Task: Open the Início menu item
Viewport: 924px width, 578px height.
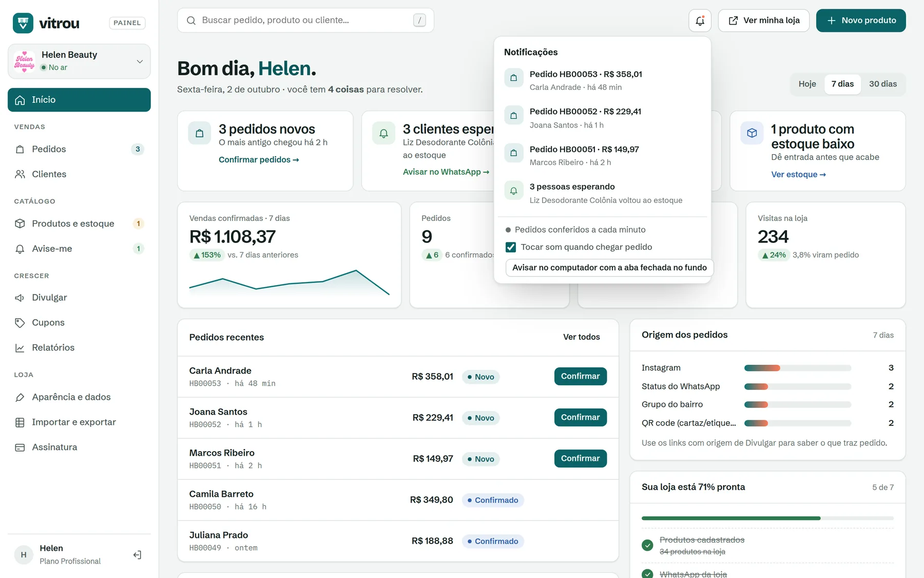Action: pos(79,100)
